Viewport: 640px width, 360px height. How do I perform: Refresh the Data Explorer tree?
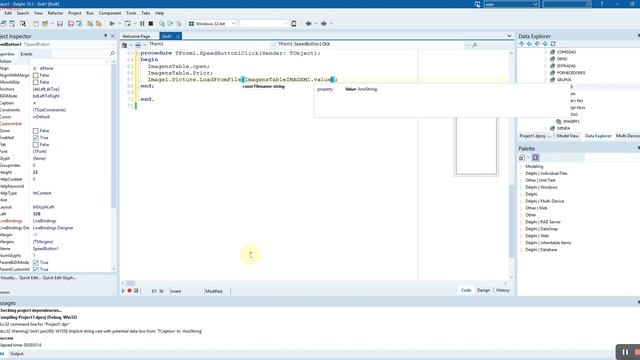(553, 44)
